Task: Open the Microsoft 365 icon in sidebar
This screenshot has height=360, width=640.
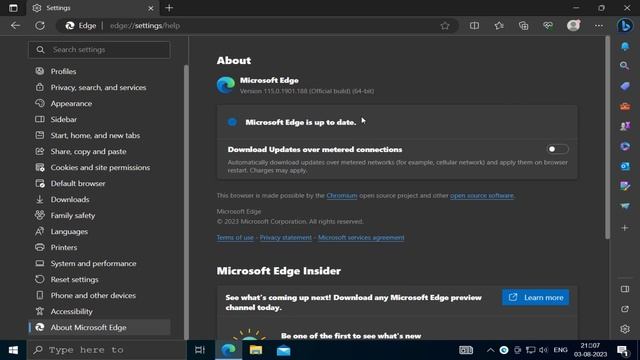Action: click(624, 146)
